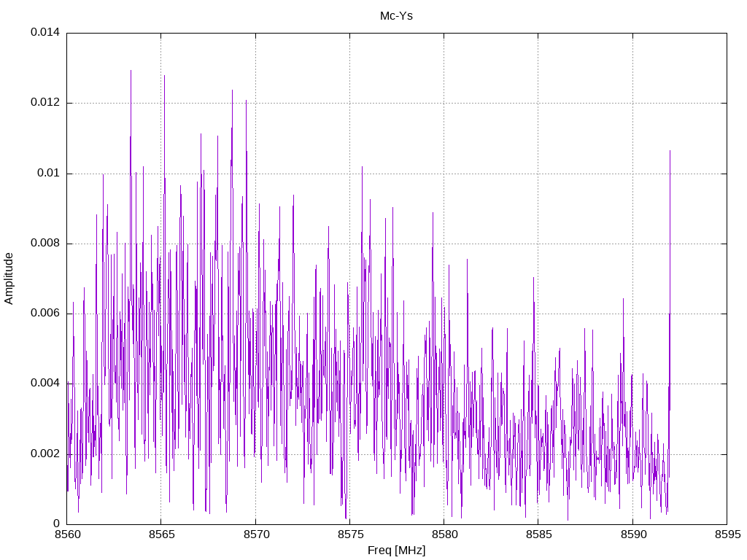
Task: Click the 0.002 y-axis tick label
Action: (45, 454)
